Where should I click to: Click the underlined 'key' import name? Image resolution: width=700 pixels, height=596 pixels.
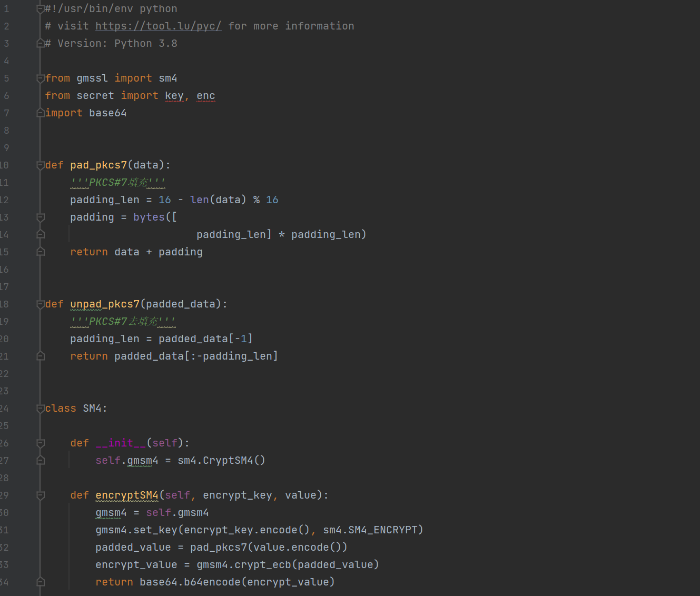click(174, 96)
